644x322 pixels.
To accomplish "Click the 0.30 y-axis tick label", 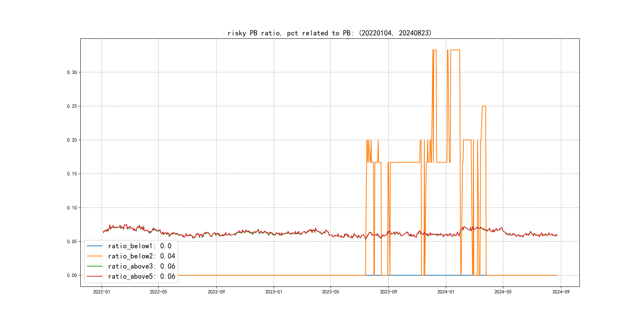I will (x=72, y=73).
